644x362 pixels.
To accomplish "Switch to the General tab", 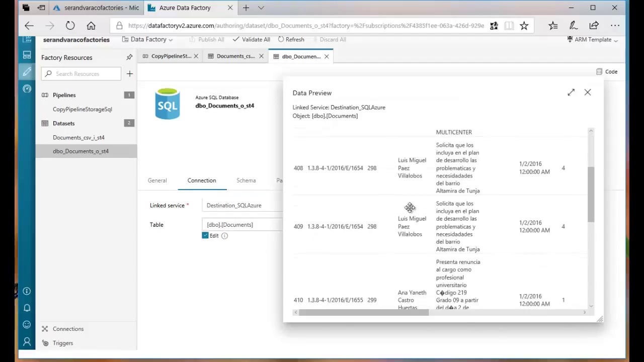I will (x=157, y=180).
